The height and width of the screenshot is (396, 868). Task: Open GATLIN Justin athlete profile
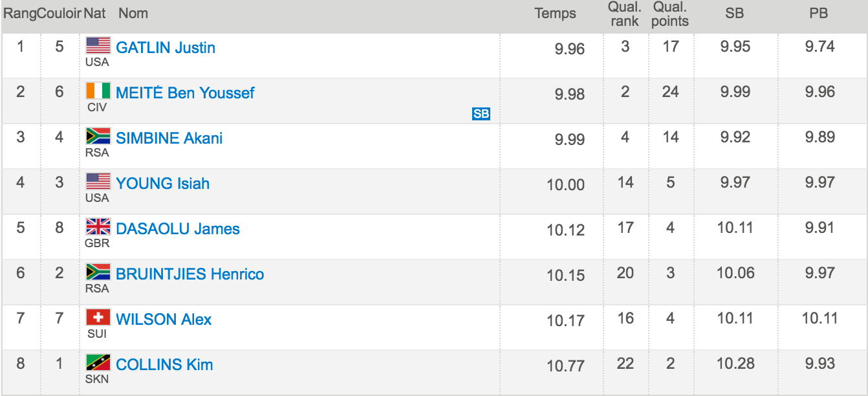pyautogui.click(x=166, y=48)
